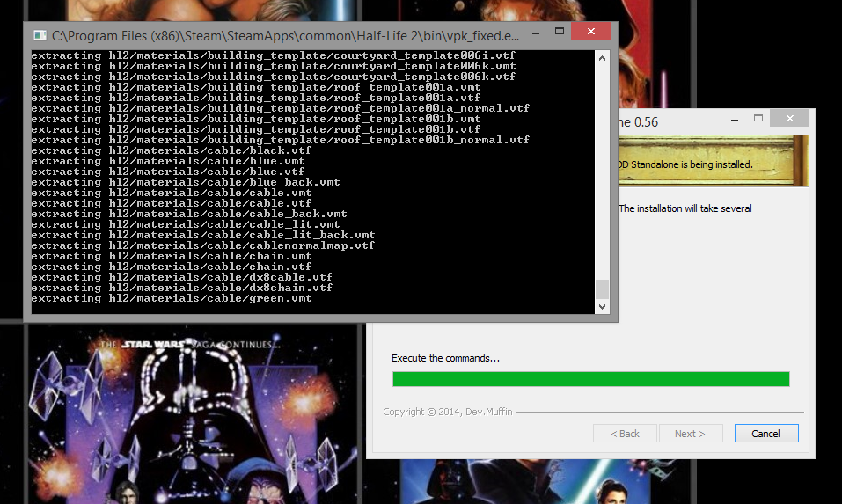Image resolution: width=842 pixels, height=504 pixels.
Task: Click 'Copyright © 2014, Dev.Muffin' text
Action: 448,412
